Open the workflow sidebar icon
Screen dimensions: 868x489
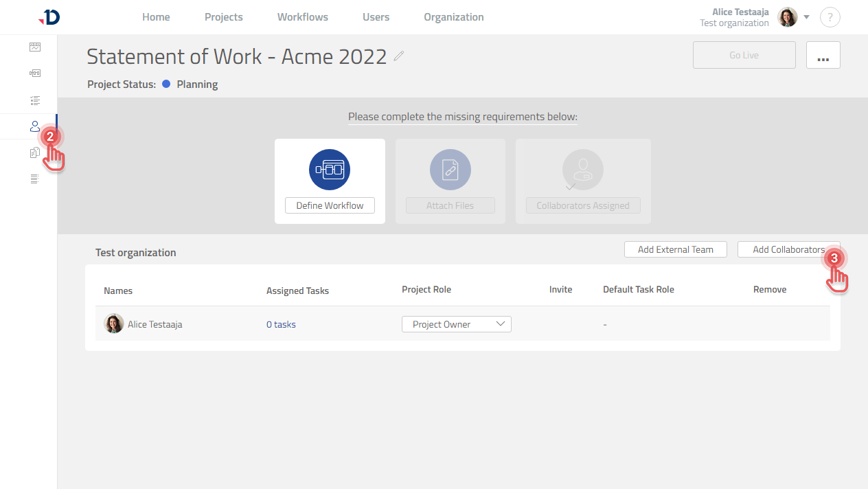click(x=35, y=73)
